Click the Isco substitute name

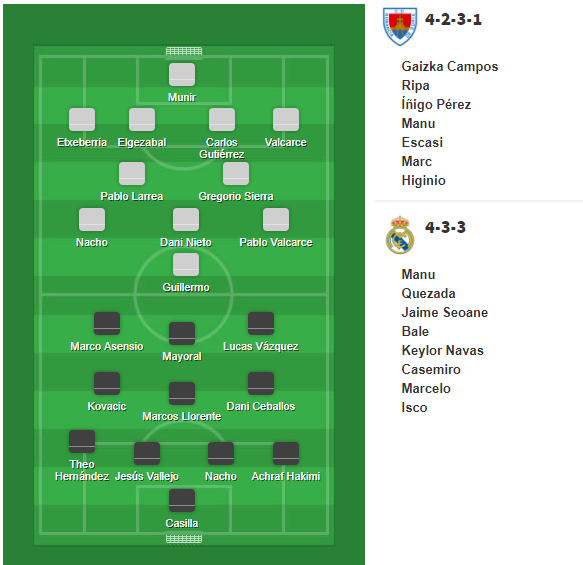click(414, 408)
